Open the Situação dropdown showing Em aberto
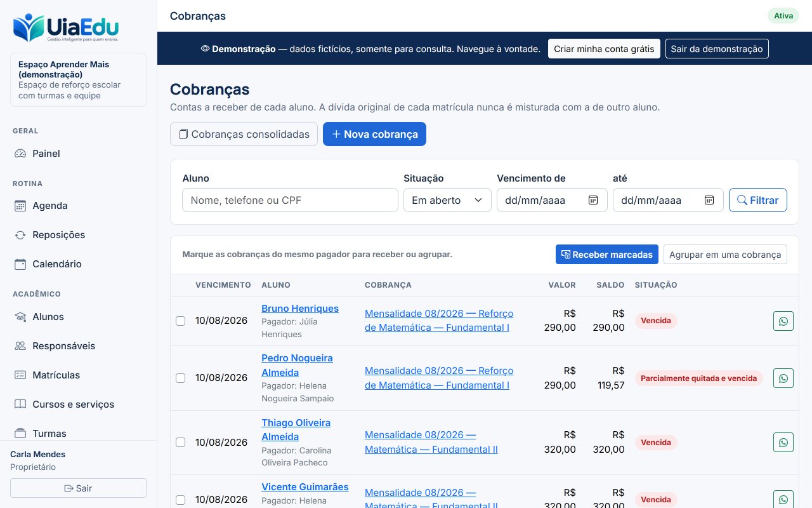Screen dimensions: 812x508 coord(447,200)
